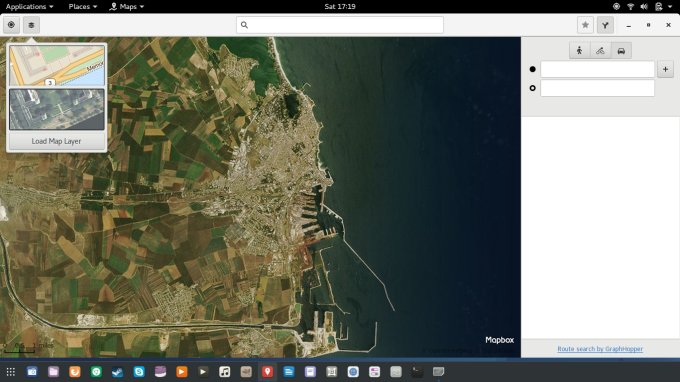Choose the aerial satellite layer thumbnail
Image resolution: width=680 pixels, height=382 pixels.
[x=57, y=109]
